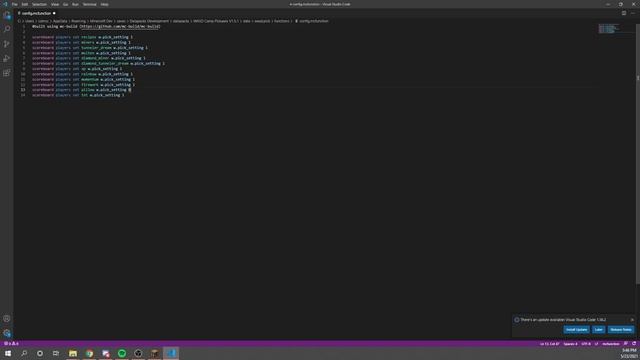
Task: Open the Run menu
Action: (75, 4)
